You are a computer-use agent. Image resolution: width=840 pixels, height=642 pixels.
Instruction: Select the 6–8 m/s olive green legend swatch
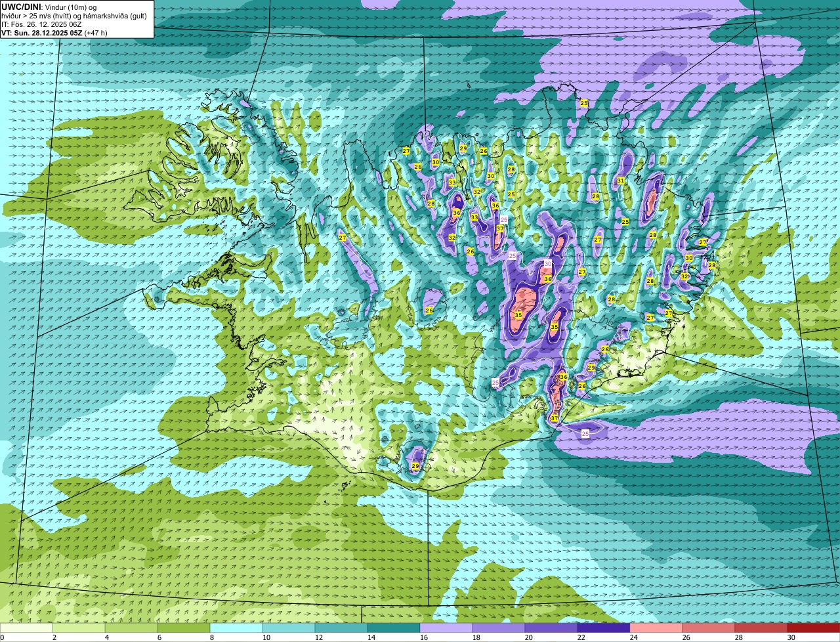point(184,628)
